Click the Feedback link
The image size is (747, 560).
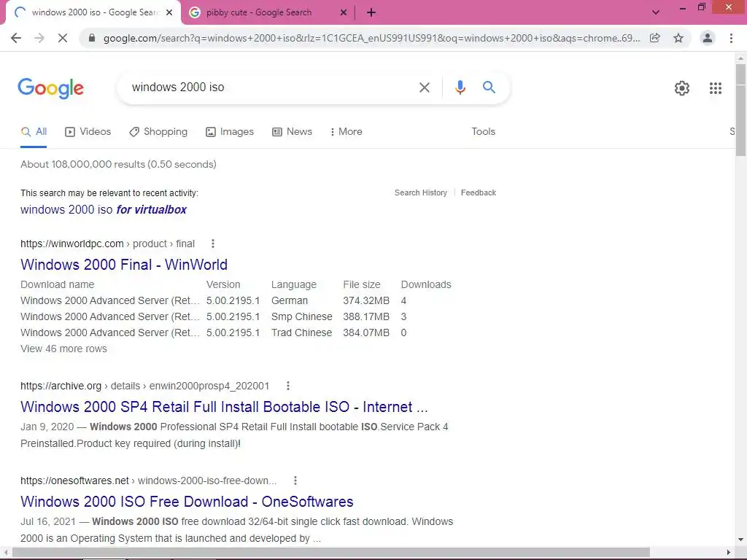coord(479,192)
